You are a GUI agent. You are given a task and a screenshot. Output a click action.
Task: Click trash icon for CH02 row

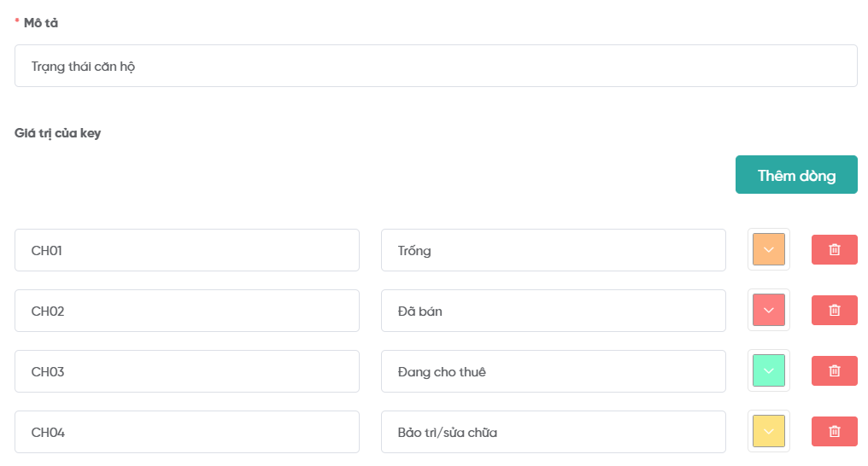[834, 311]
